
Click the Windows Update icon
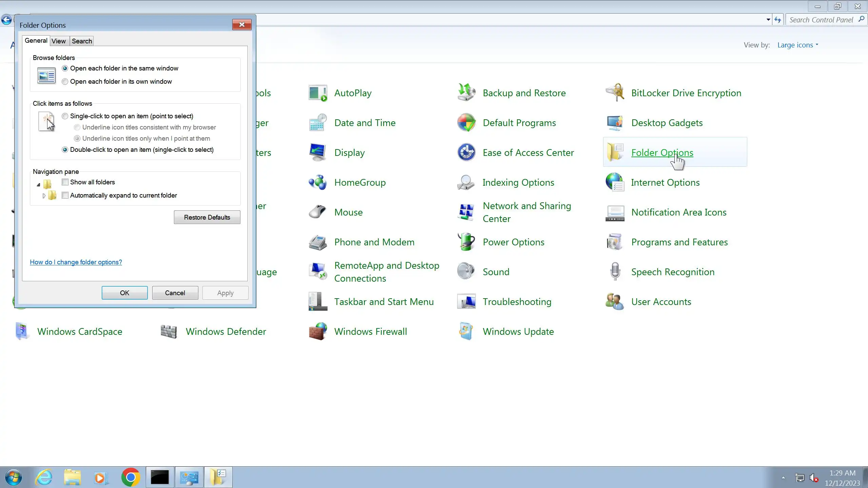coord(466,331)
